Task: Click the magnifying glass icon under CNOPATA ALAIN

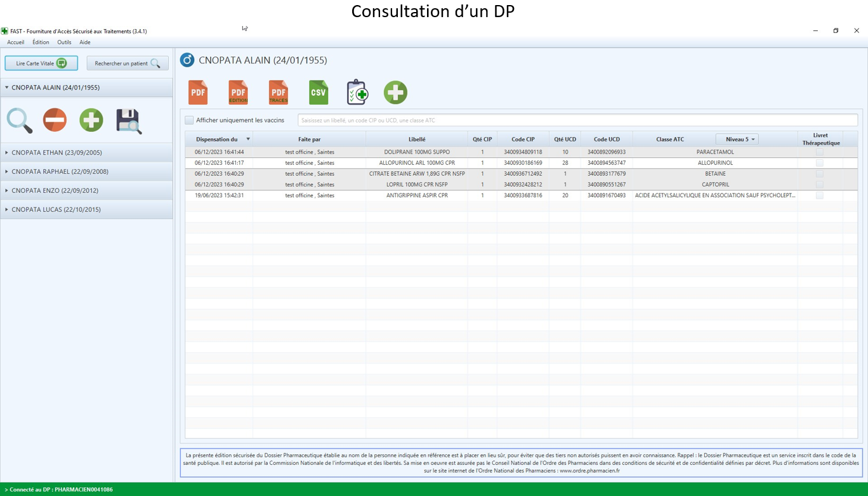Action: (19, 120)
